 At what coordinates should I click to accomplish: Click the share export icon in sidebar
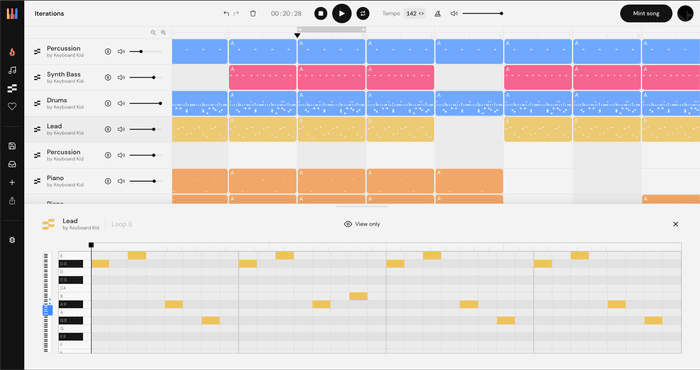pyautogui.click(x=12, y=201)
